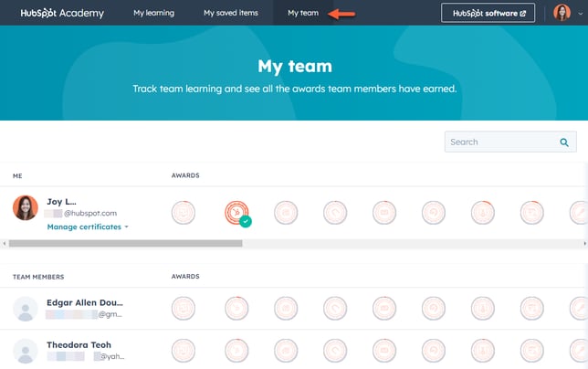Click the scrollbar left arrow
588x369 pixels.
5,243
